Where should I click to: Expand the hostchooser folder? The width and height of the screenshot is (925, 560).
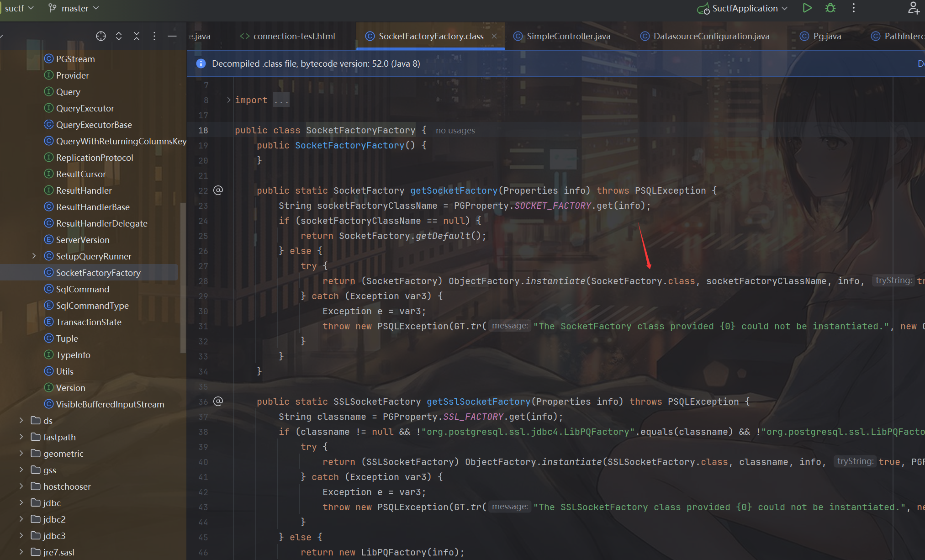click(21, 486)
